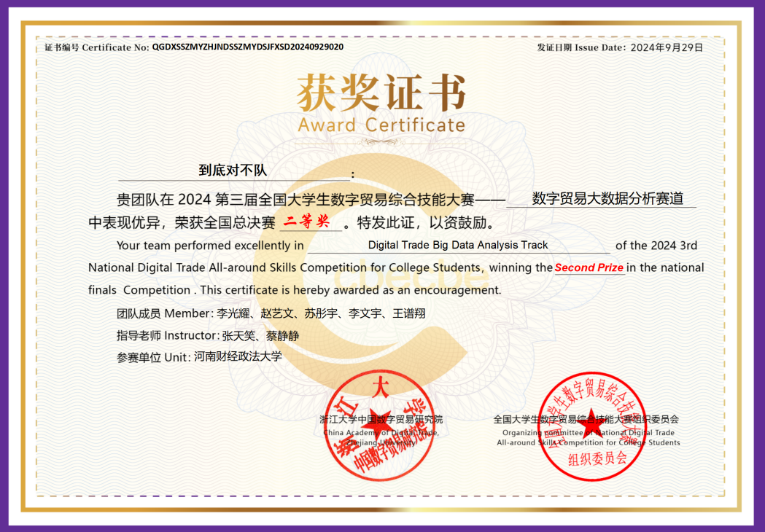Click the gold 获奖证书 title
Screen dimensions: 765x532
381,93
